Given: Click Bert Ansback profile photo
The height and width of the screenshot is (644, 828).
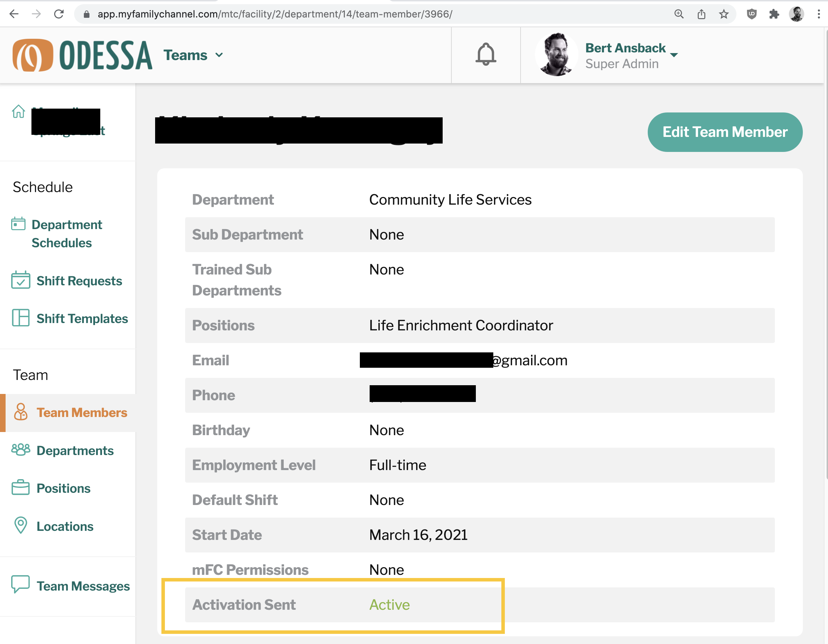Looking at the screenshot, I should [556, 54].
